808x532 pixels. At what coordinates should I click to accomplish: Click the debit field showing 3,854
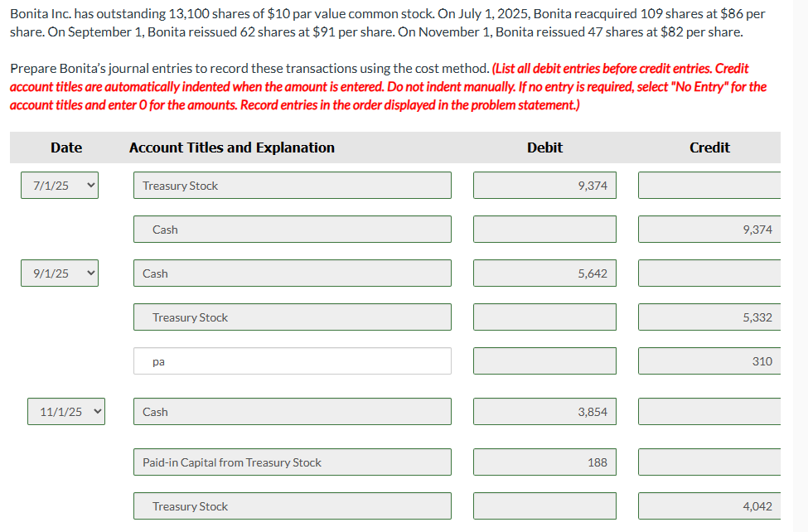tap(544, 411)
